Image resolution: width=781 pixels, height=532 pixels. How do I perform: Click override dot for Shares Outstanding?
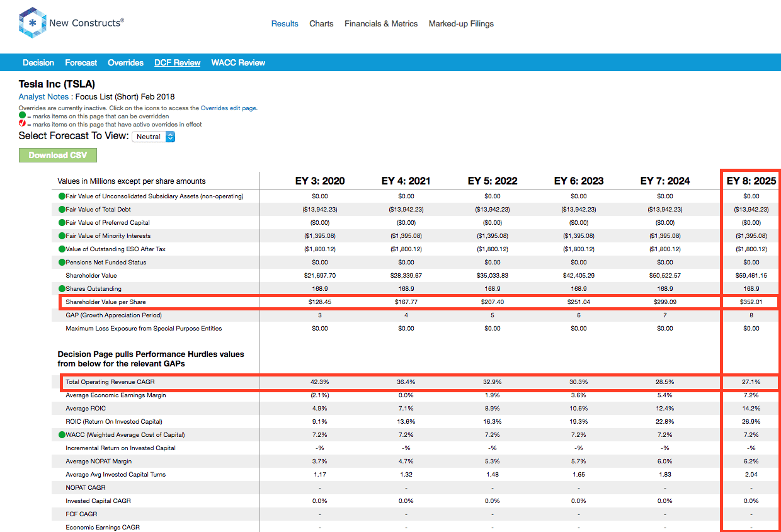click(62, 288)
